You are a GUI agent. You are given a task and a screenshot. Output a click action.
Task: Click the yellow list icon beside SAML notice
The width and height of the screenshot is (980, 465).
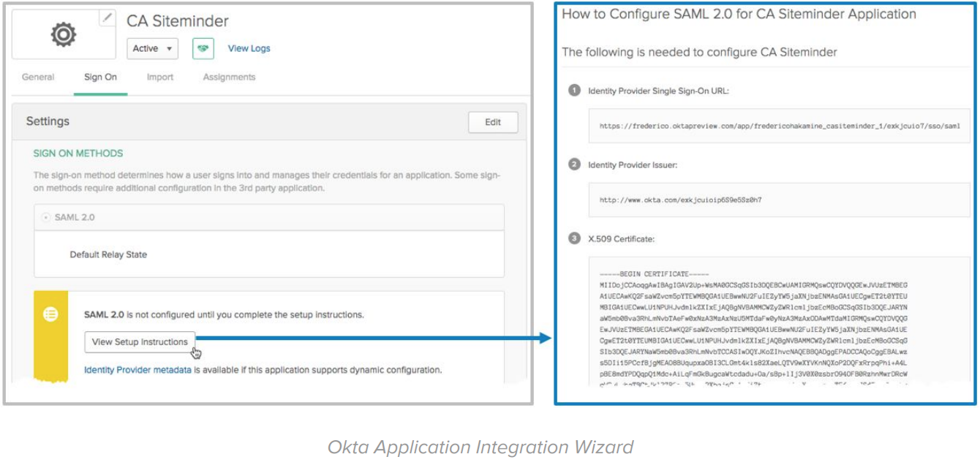[x=50, y=314]
